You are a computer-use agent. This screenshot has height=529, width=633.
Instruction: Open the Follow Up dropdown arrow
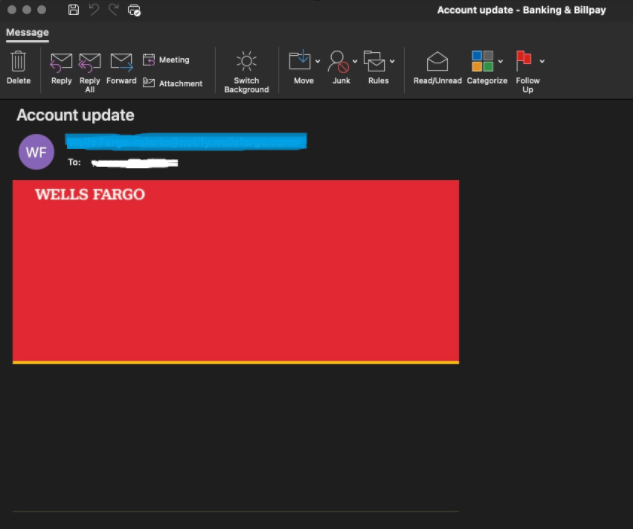pos(542,61)
